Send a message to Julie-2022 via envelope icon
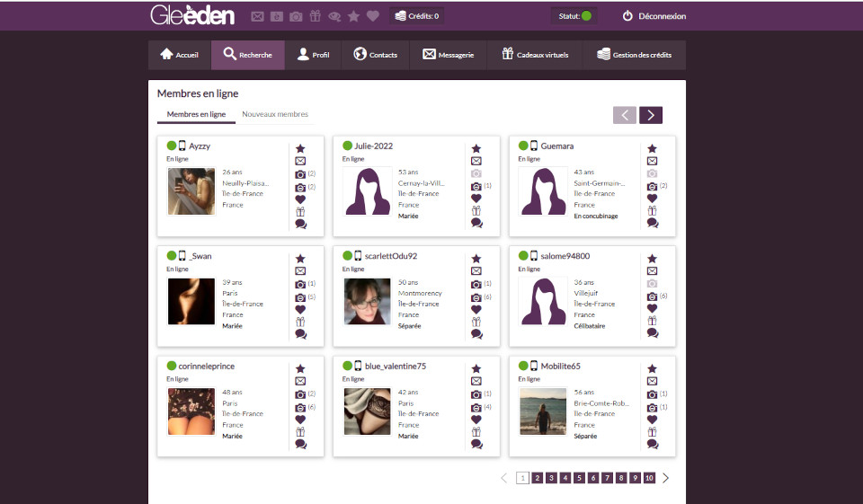 click(x=476, y=161)
